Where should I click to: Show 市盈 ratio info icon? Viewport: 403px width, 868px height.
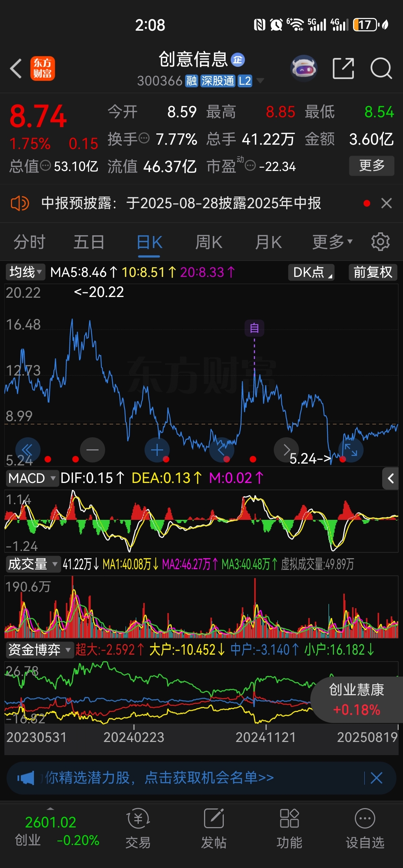coord(250,166)
